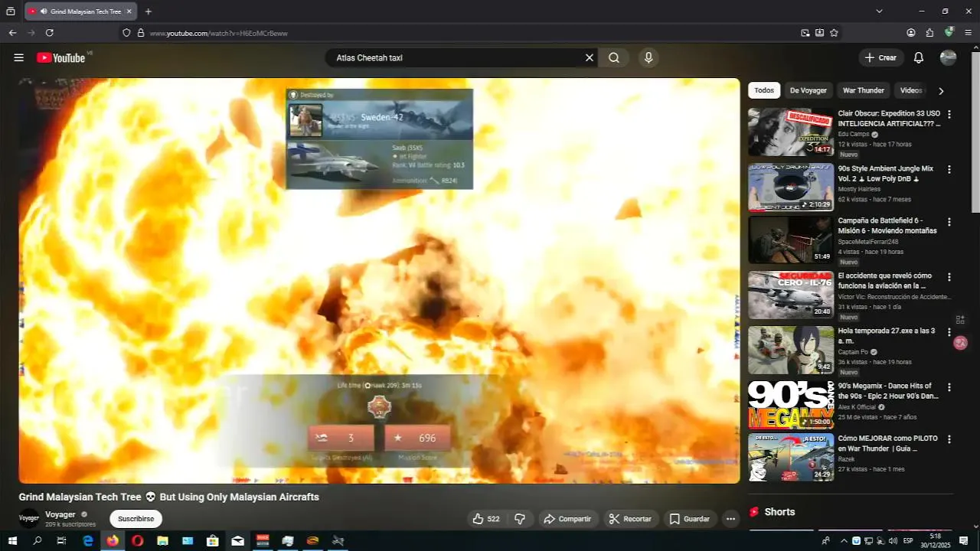Show hidden system tray icons

844,541
